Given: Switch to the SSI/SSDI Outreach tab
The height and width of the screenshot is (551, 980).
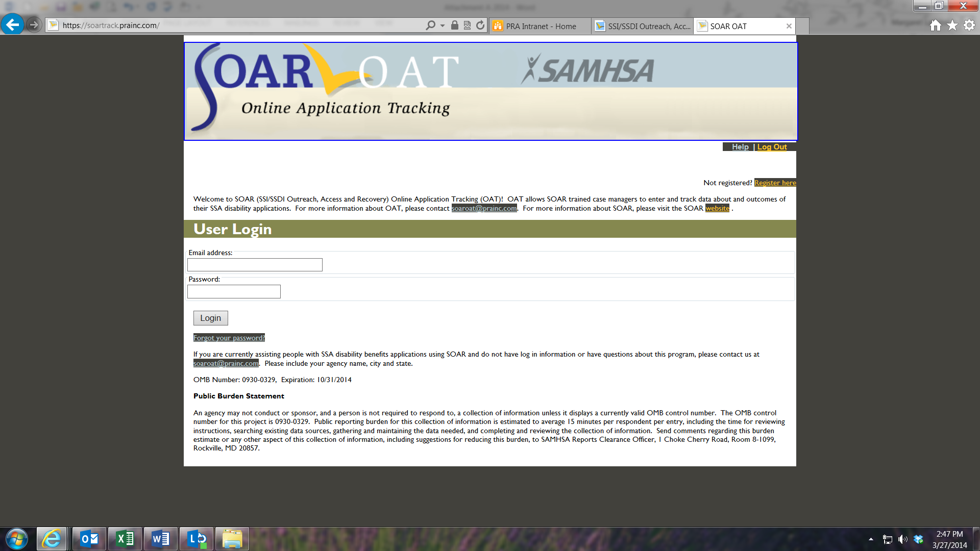Looking at the screenshot, I should coord(643,26).
